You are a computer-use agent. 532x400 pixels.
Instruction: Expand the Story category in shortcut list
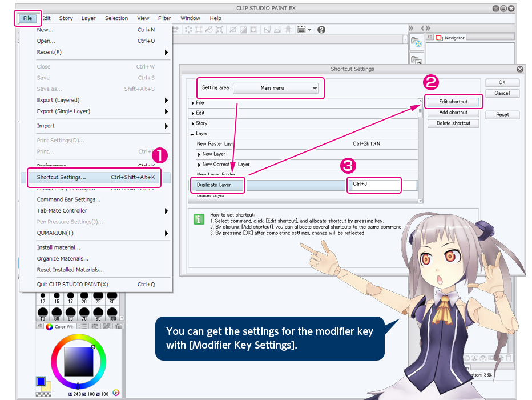point(193,123)
